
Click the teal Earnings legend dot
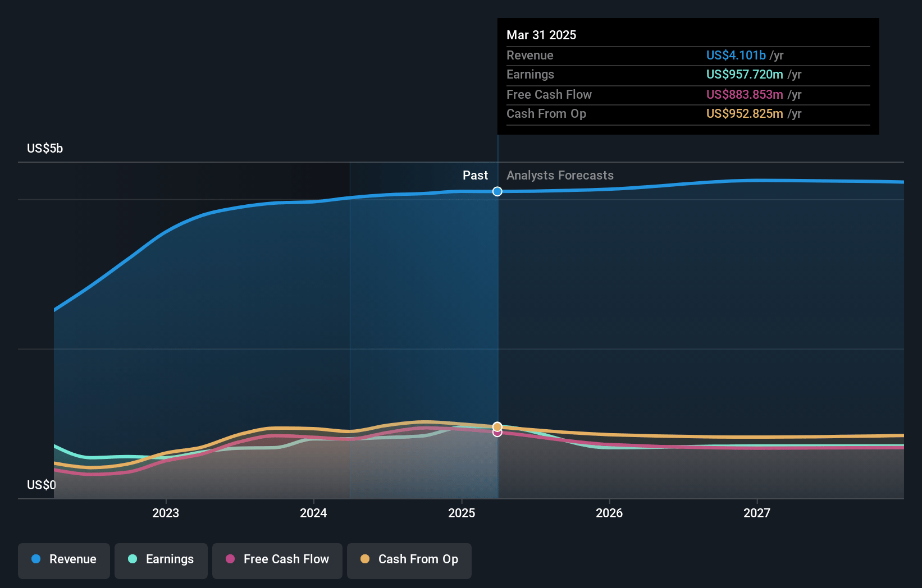pyautogui.click(x=133, y=559)
